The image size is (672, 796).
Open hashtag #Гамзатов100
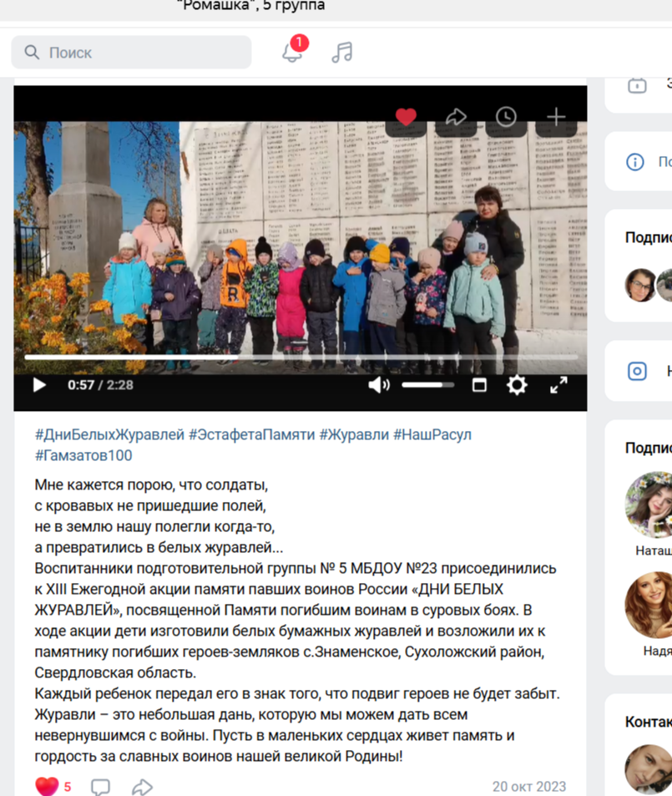point(83,455)
